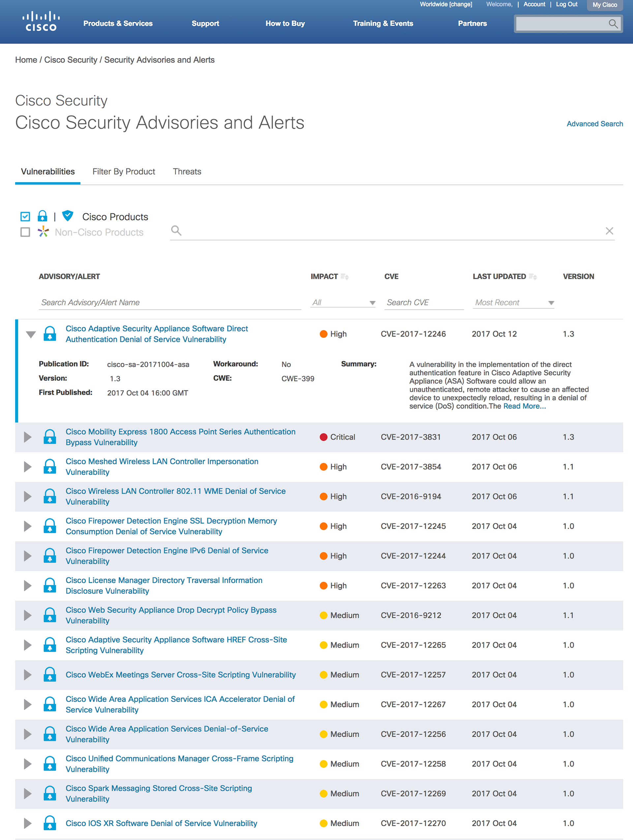Screen dimensions: 633x840
Task: Expand the IOS XR Software Denial row
Action: [x=28, y=823]
